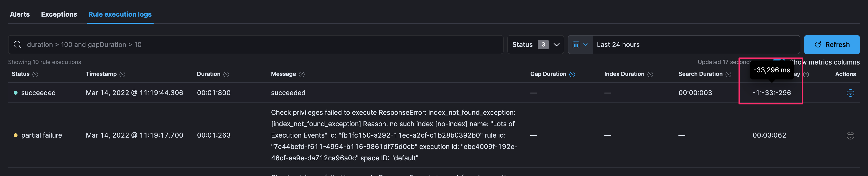
Task: Open the Exceptions tab
Action: point(59,14)
